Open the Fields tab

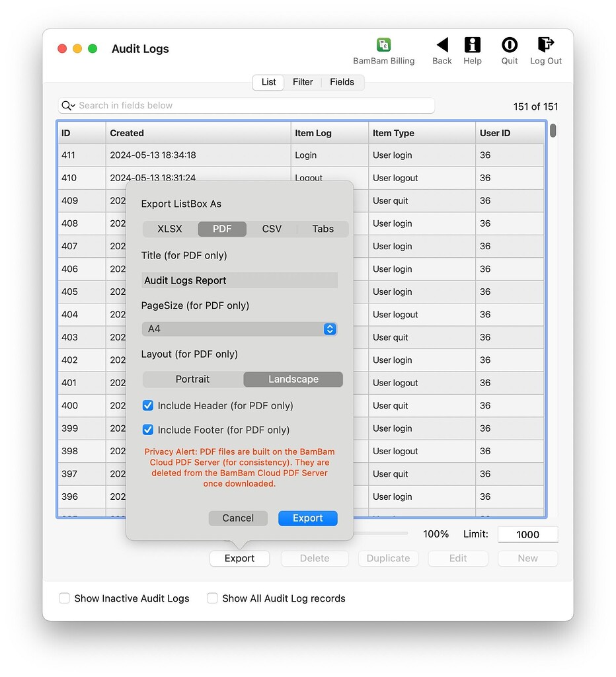pos(342,82)
